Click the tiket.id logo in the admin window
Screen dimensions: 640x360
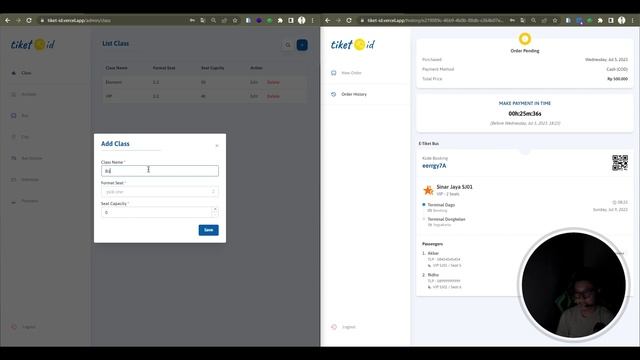[33, 44]
